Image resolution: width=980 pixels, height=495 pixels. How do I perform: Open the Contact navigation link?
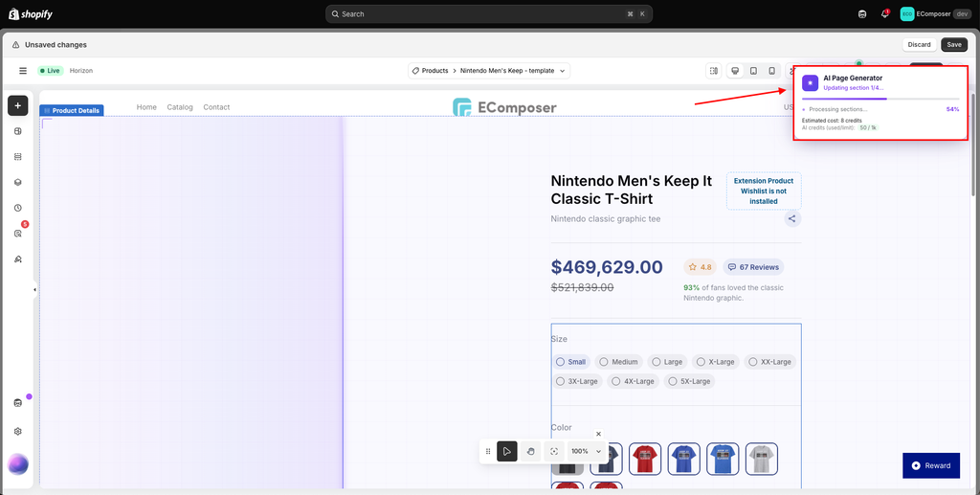pyautogui.click(x=216, y=107)
